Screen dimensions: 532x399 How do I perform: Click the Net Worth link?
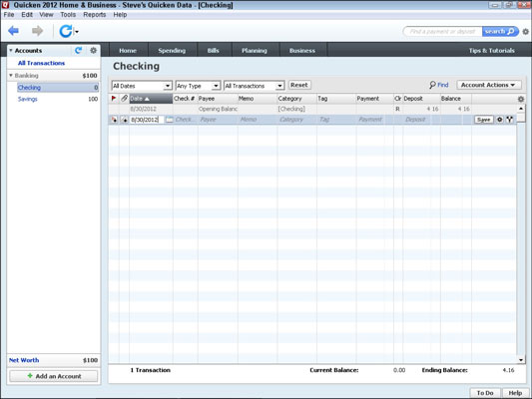[24, 360]
